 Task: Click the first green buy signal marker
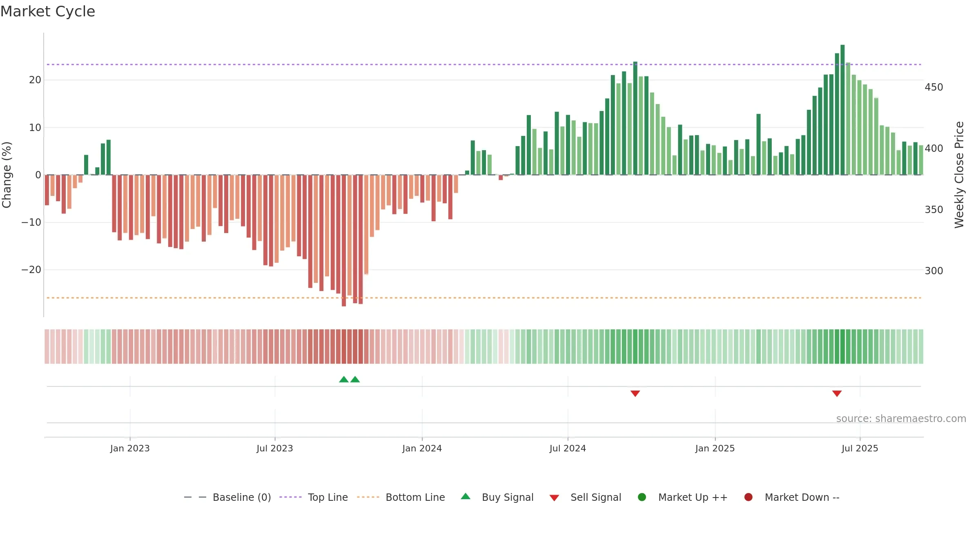[344, 379]
